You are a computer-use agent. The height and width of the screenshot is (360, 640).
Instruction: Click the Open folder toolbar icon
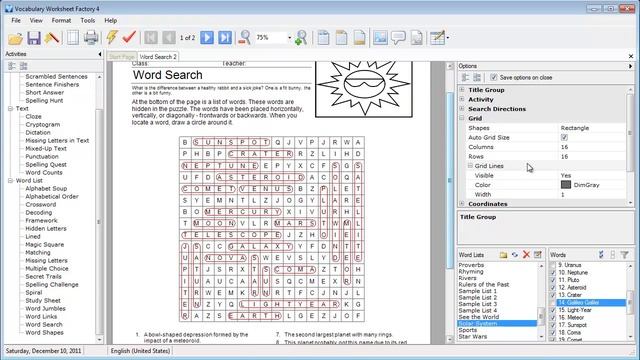(x=15, y=38)
